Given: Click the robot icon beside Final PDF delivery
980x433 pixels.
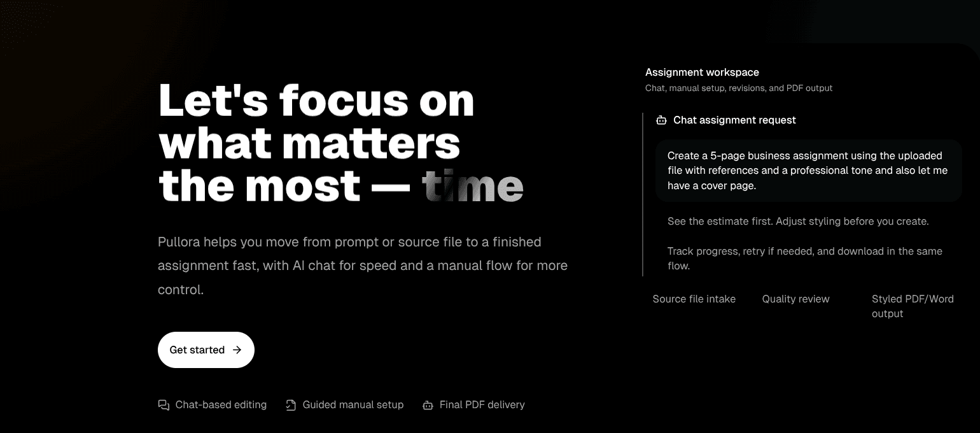Looking at the screenshot, I should [x=428, y=405].
